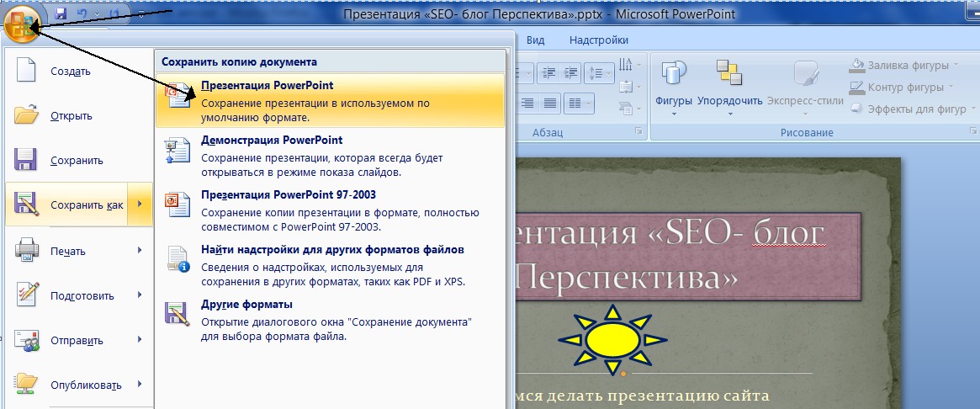Open line spacing dropdown
Image resolution: width=980 pixels, height=409 pixels.
coord(600,72)
